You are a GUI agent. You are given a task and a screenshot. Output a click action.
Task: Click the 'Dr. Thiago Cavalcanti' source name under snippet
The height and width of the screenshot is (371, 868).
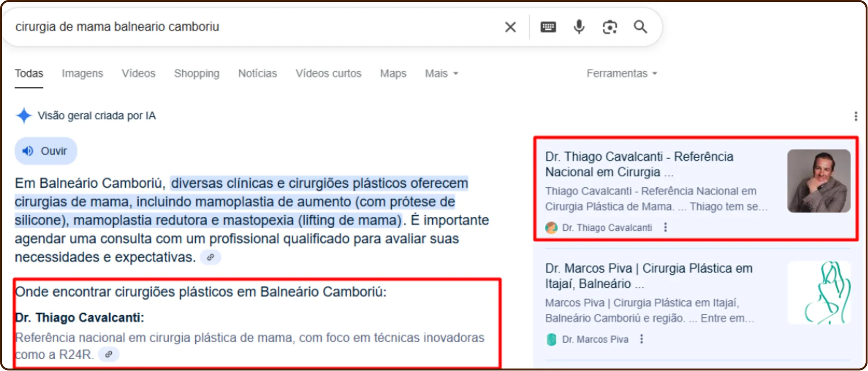607,228
